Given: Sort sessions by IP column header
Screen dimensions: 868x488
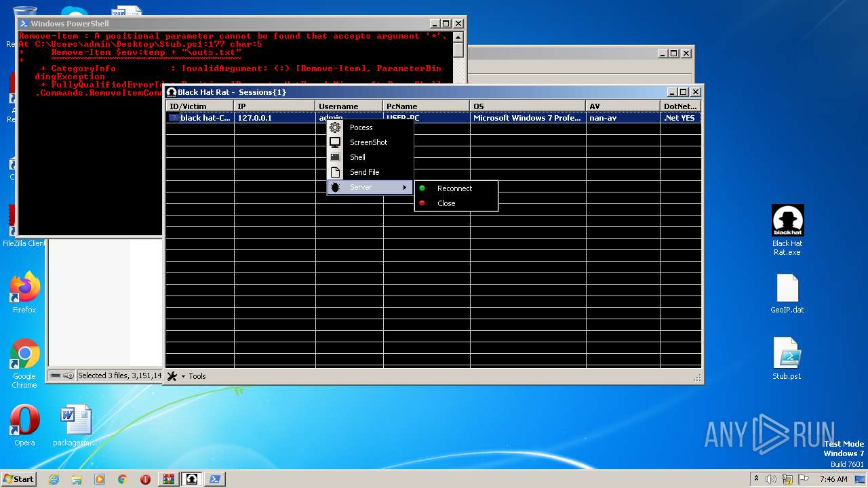Looking at the screenshot, I should 275,106.
